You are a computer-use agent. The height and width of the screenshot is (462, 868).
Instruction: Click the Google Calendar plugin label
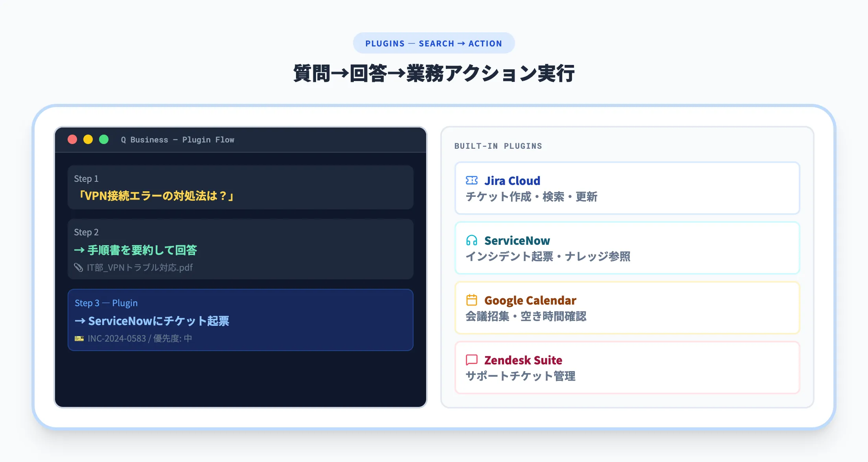530,301
